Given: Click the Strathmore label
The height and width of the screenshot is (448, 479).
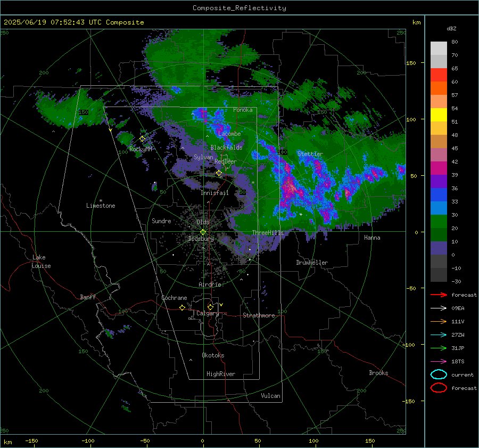Looking at the screenshot, I should [x=259, y=315].
